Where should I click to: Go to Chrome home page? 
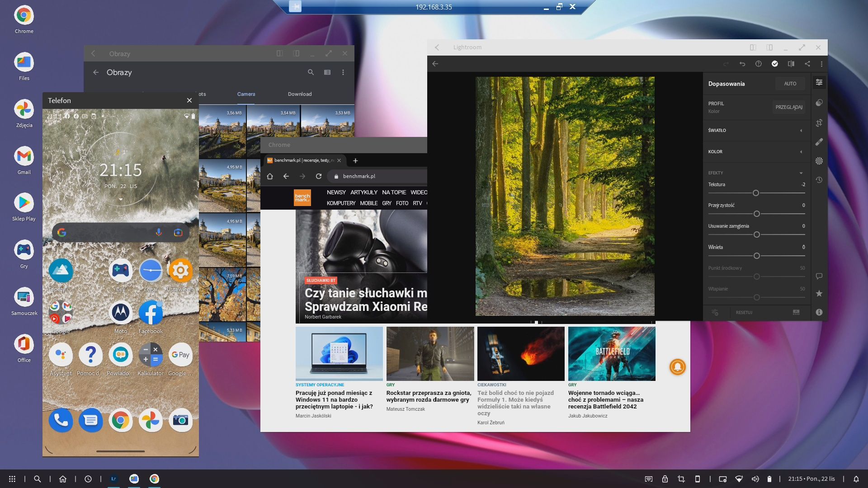270,176
